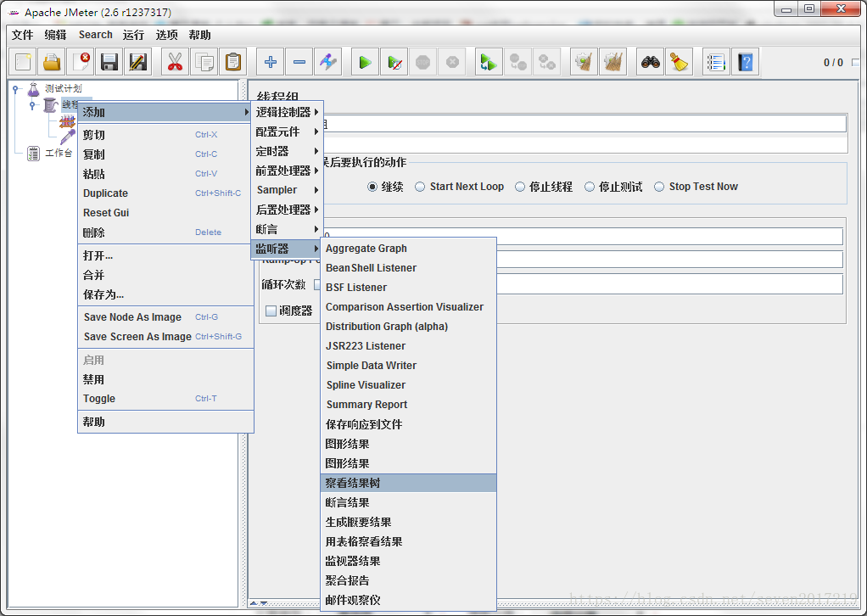Click Save Node As Image entry
867x616 pixels.
[165, 316]
